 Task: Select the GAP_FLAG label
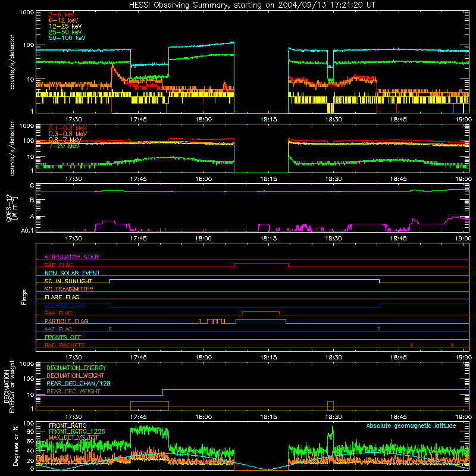[58, 265]
